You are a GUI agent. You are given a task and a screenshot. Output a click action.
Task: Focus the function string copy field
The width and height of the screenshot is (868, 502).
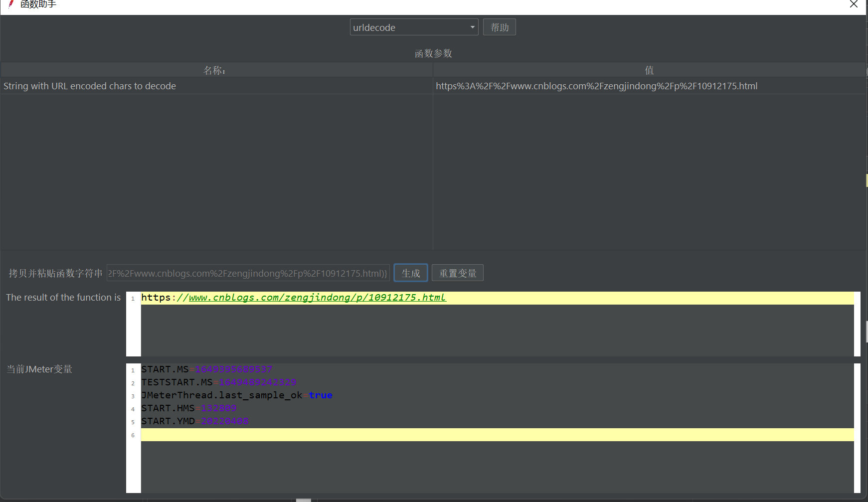point(248,273)
